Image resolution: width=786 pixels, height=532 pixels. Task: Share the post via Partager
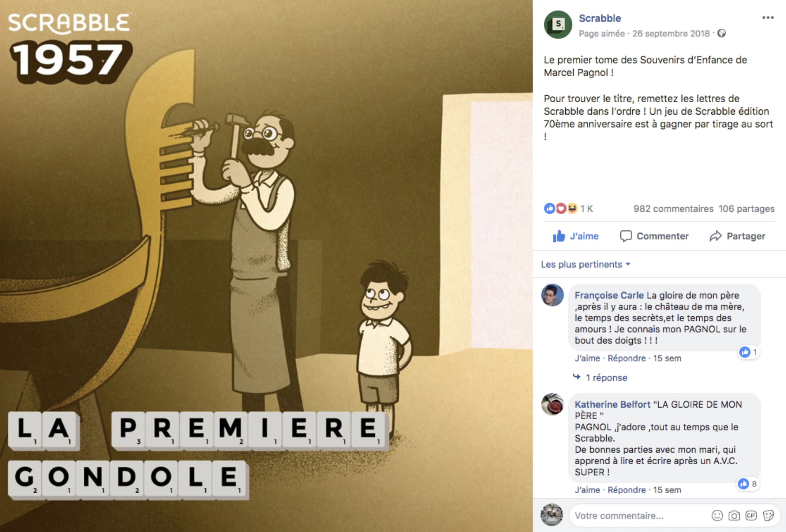737,236
